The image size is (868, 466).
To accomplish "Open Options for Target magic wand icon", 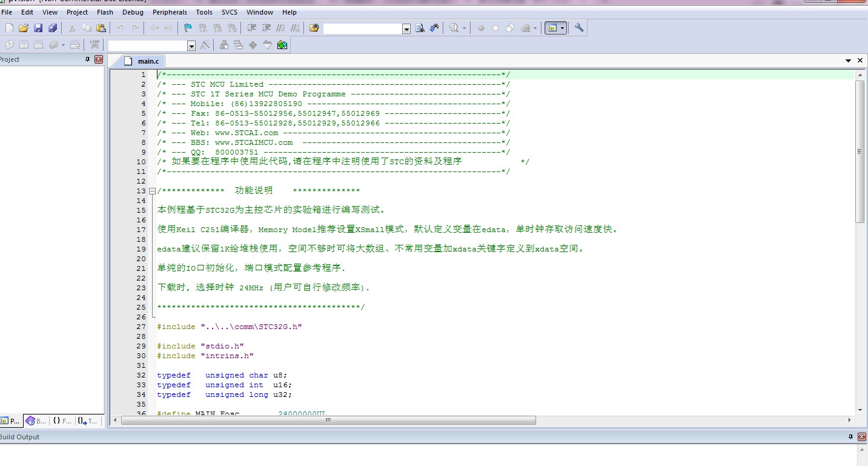I will pos(205,45).
